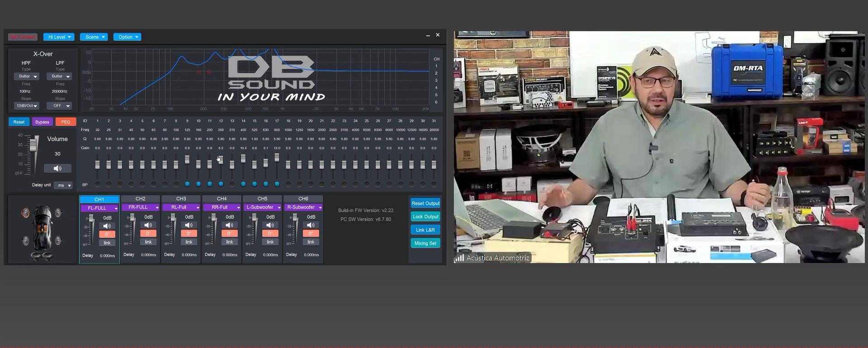Screen dimensions: 868x348
Task: Toggle the CH4 link button
Action: [x=229, y=242]
